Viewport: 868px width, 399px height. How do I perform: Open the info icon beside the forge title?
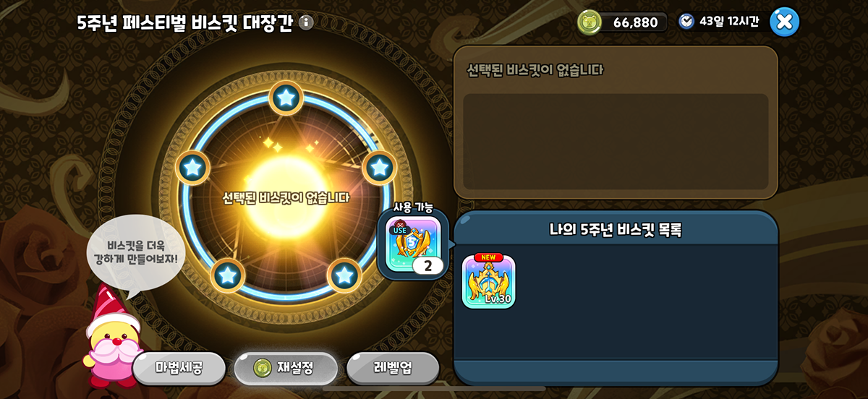pyautogui.click(x=306, y=22)
